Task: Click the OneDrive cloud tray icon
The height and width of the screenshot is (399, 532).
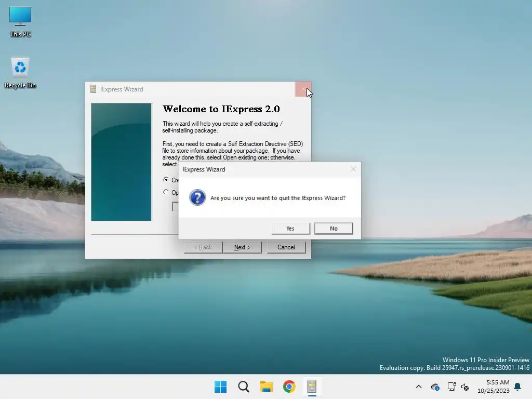Action: (435, 387)
